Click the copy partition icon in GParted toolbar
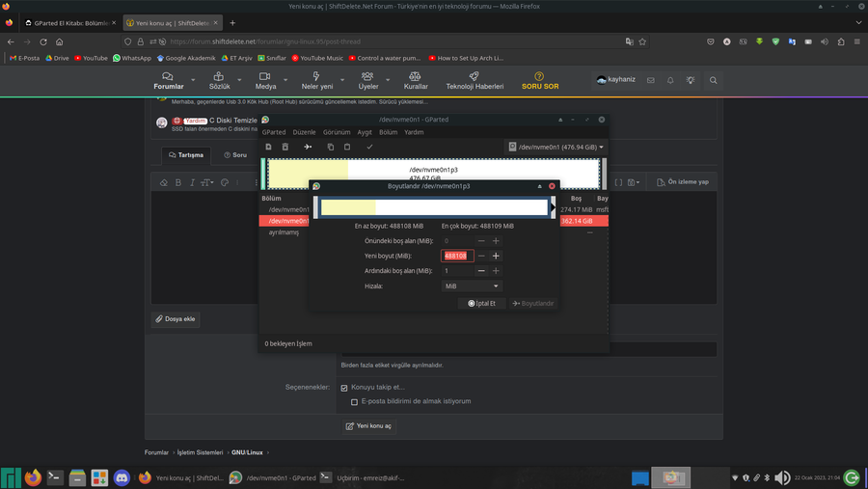Image resolution: width=868 pixels, height=489 pixels. [x=331, y=147]
